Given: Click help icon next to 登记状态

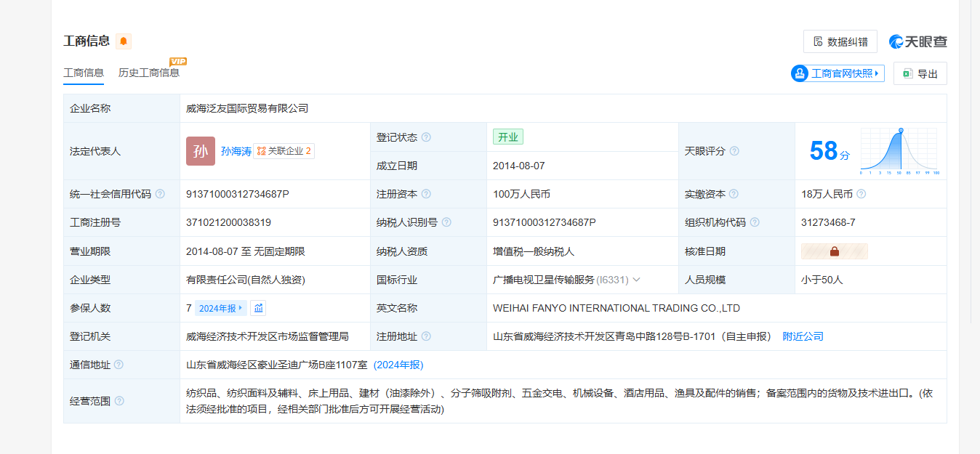Looking at the screenshot, I should click(x=426, y=137).
